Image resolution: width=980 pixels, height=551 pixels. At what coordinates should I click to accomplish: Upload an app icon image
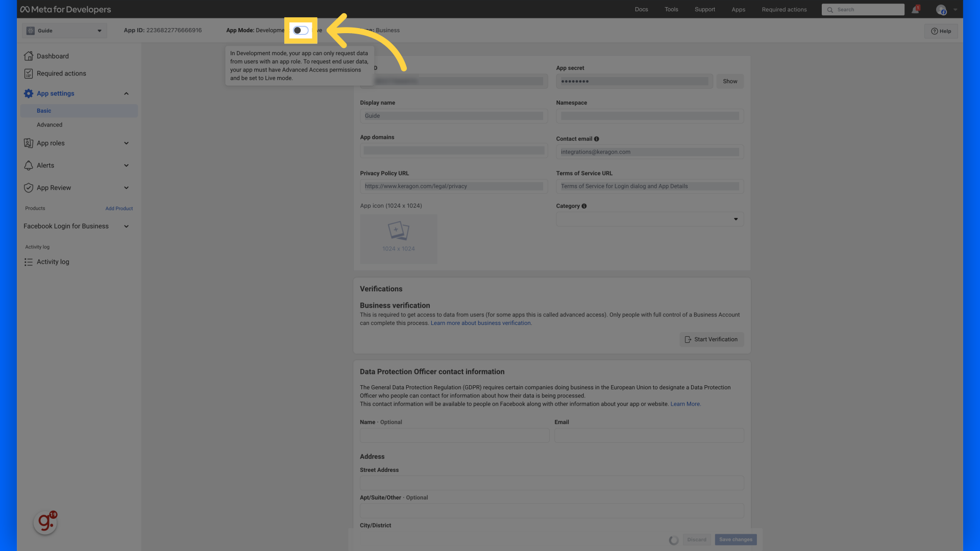(399, 239)
